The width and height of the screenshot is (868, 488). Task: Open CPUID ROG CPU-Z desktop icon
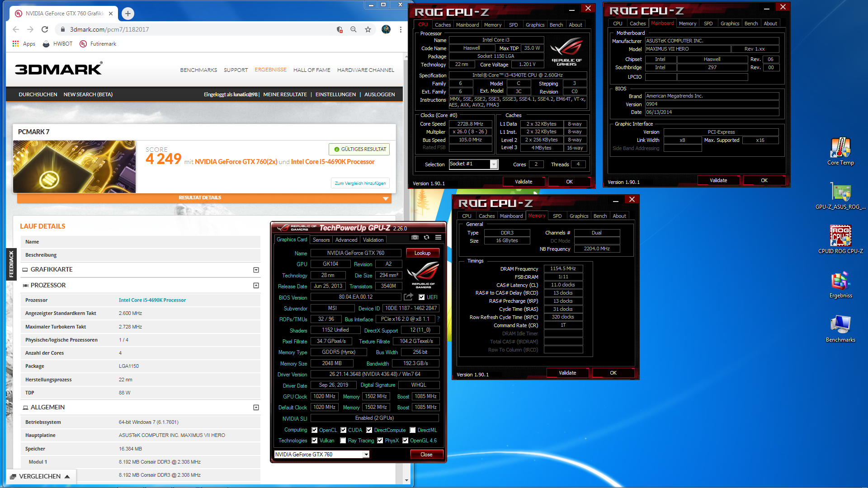click(x=840, y=239)
